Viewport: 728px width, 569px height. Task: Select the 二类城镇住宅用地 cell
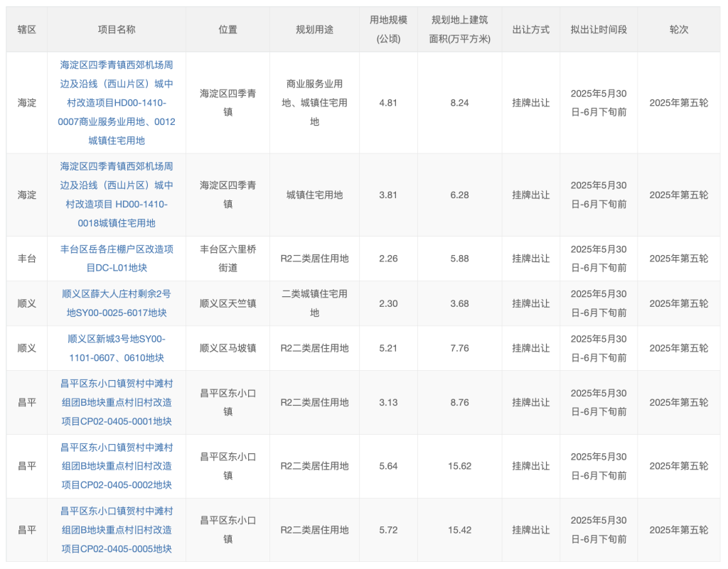point(314,303)
